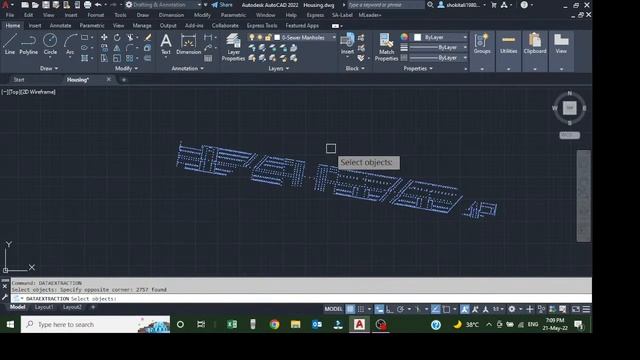The height and width of the screenshot is (360, 640).
Task: Click the Open file icon in quick access
Action: click(35, 5)
